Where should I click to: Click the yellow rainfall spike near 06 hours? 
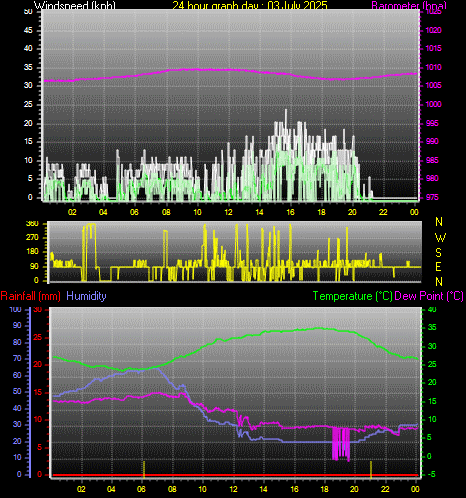(x=144, y=468)
